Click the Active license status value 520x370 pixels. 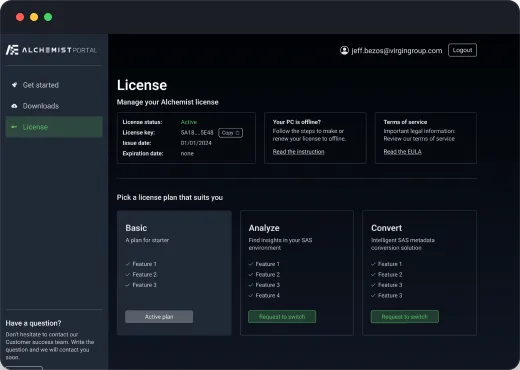pos(189,122)
